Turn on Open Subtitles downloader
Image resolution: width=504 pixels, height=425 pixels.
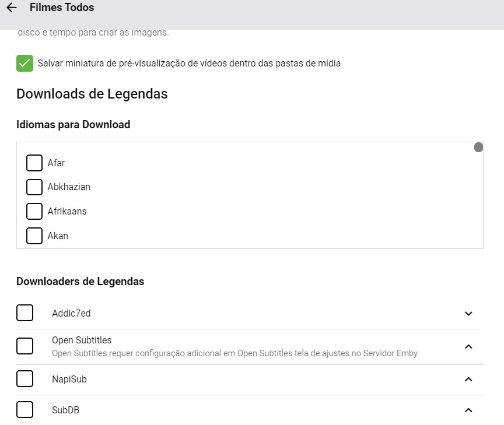24,346
